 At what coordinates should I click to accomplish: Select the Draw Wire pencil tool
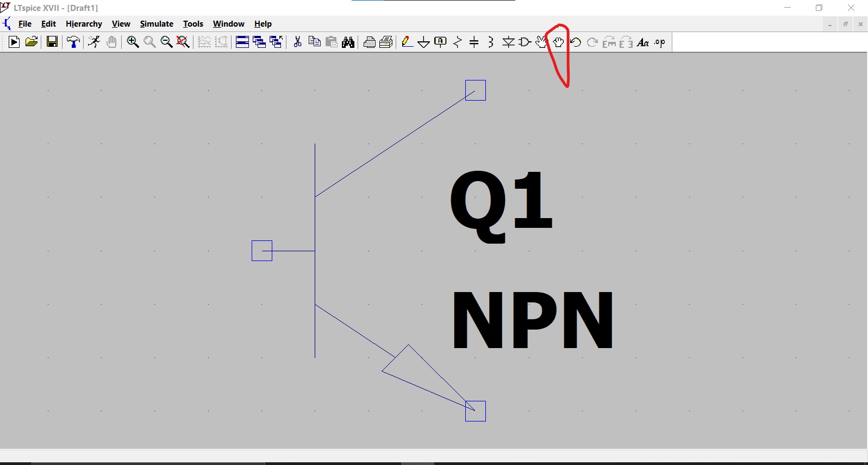click(407, 42)
